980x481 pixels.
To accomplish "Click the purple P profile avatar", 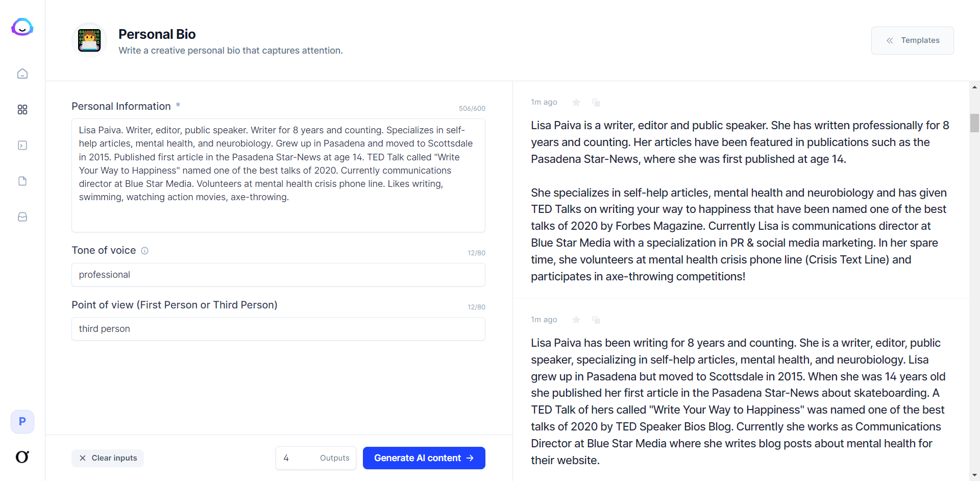I will click(22, 422).
